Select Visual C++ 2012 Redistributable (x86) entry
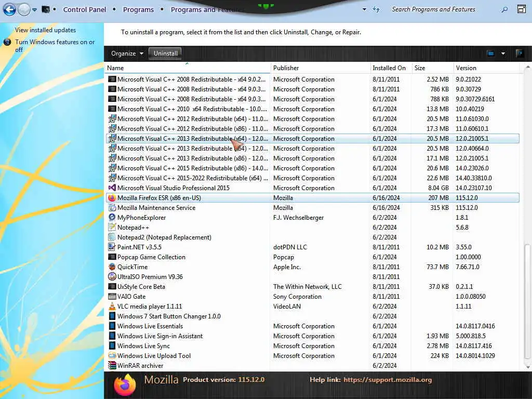This screenshot has width=532, height=399. pos(312,129)
